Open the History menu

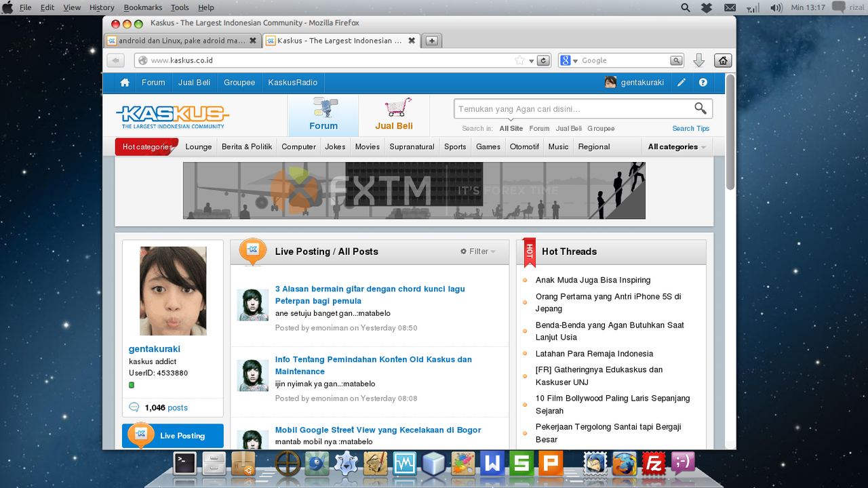(x=102, y=7)
